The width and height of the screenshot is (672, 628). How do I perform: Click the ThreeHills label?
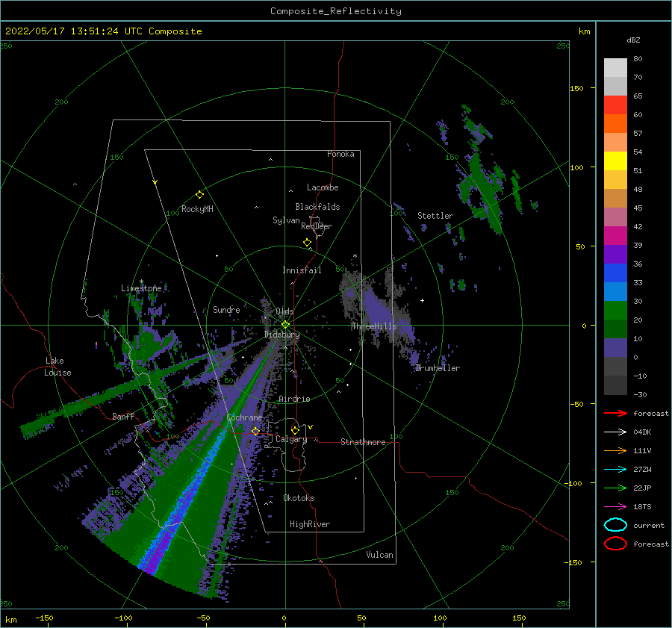pyautogui.click(x=374, y=326)
